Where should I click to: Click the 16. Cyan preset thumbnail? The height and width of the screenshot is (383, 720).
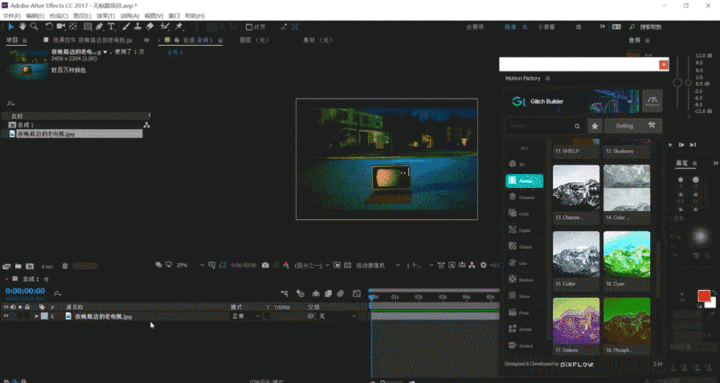(x=627, y=254)
